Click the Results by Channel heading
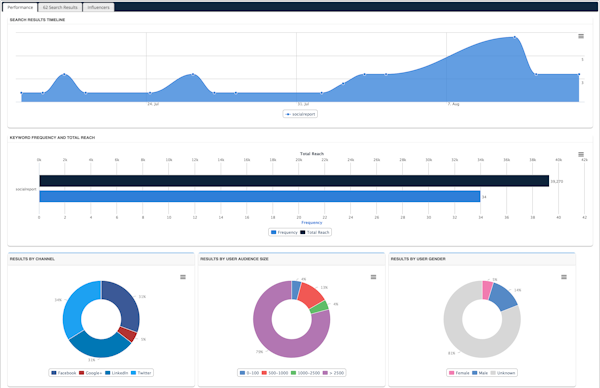600x388 pixels. (x=32, y=259)
